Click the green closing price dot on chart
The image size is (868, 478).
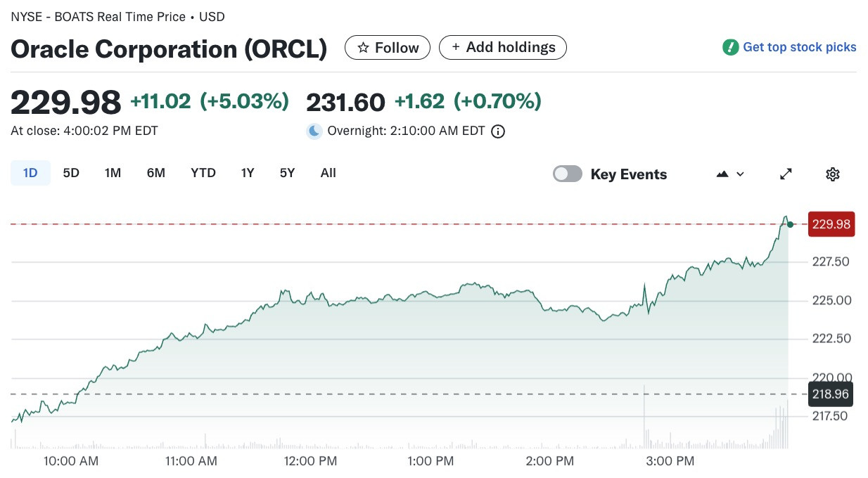[791, 224]
